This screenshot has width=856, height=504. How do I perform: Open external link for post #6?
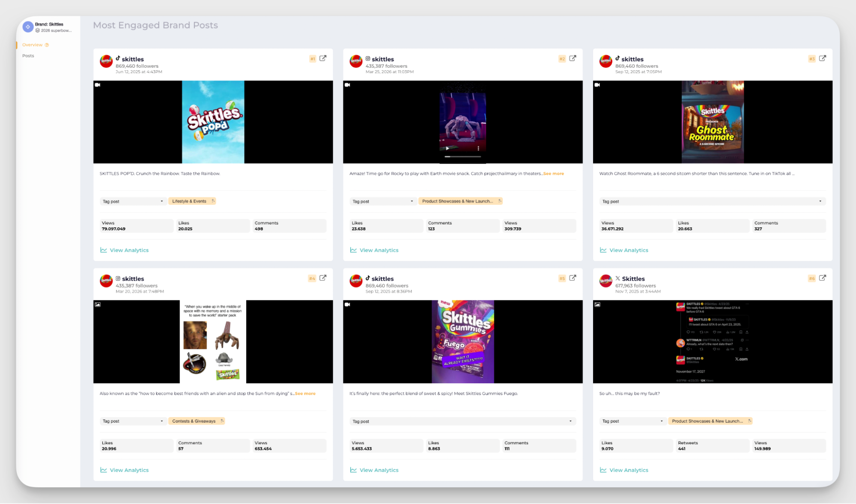pyautogui.click(x=822, y=278)
